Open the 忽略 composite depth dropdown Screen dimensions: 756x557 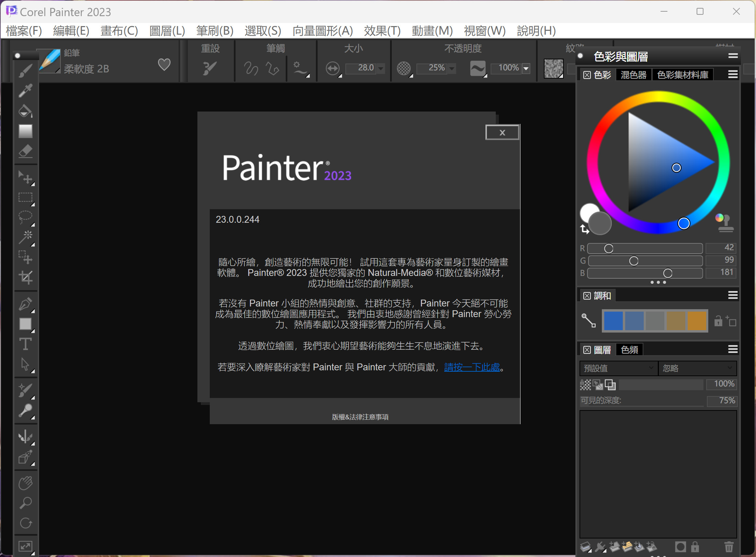coord(698,368)
